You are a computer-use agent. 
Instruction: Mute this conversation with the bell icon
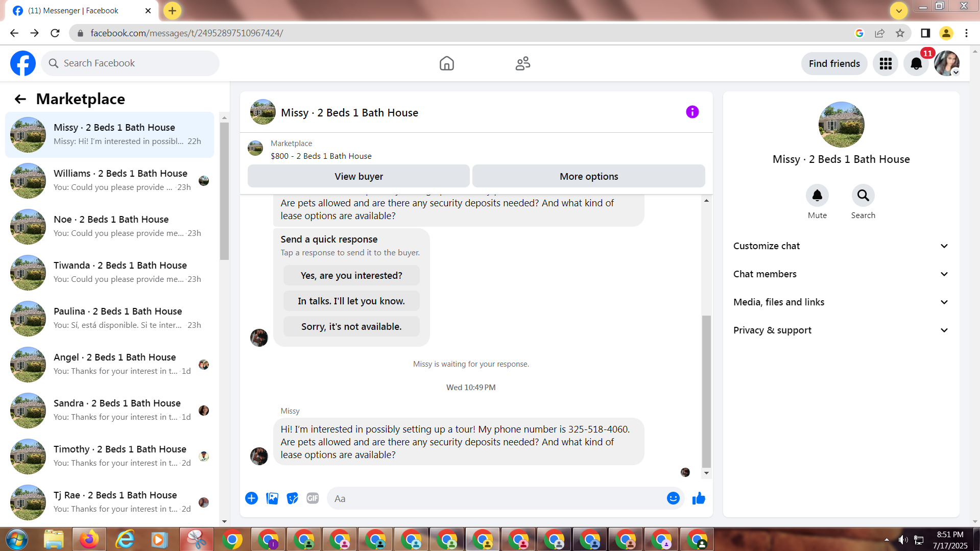(817, 196)
